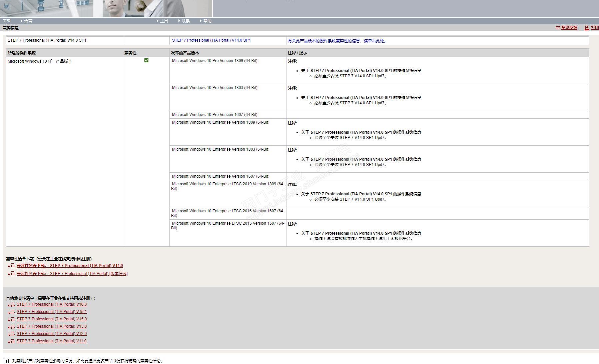Click the 操作系统没有被批准作为主机操作系统用于虚拟化平台 note

[x=364, y=239]
